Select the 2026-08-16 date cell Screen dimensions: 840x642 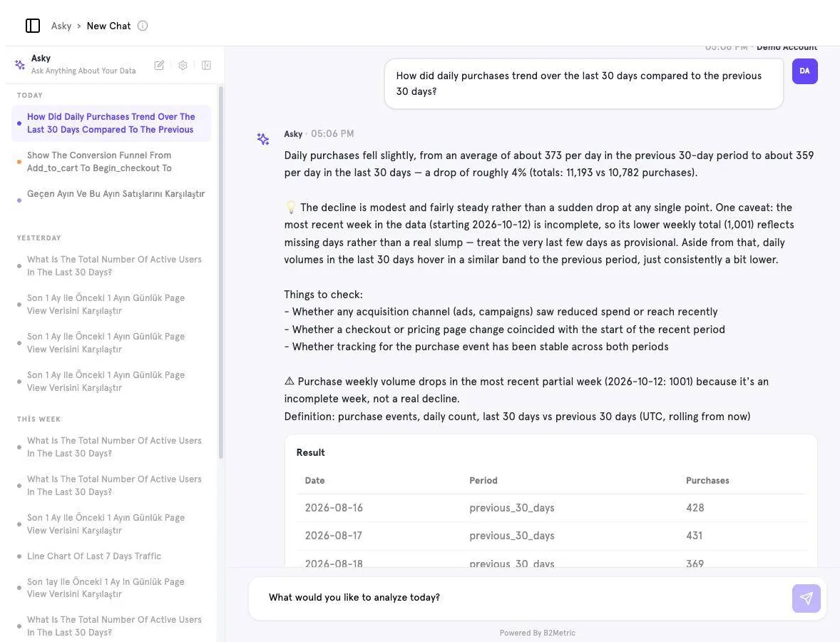(334, 508)
